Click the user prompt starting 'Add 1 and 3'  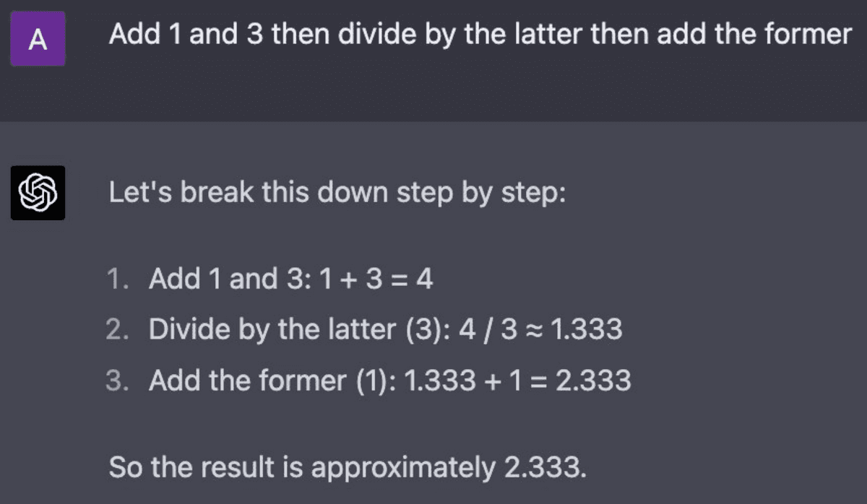point(480,35)
